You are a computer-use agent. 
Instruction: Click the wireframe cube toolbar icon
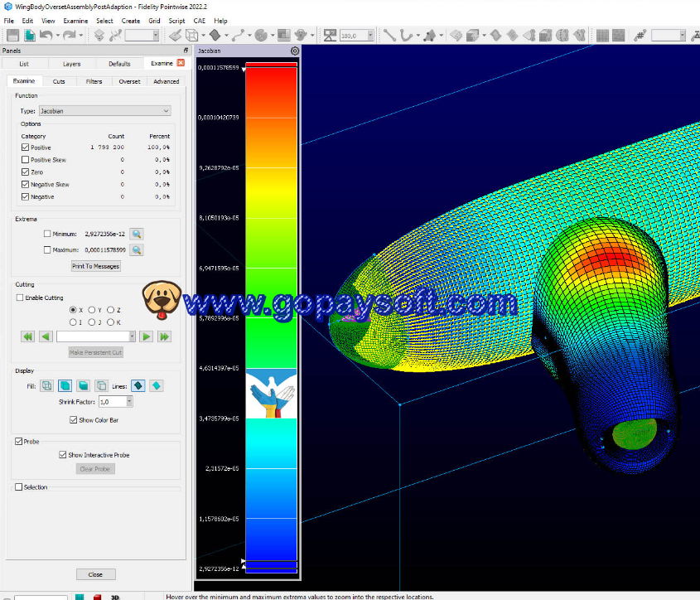pyautogui.click(x=192, y=35)
